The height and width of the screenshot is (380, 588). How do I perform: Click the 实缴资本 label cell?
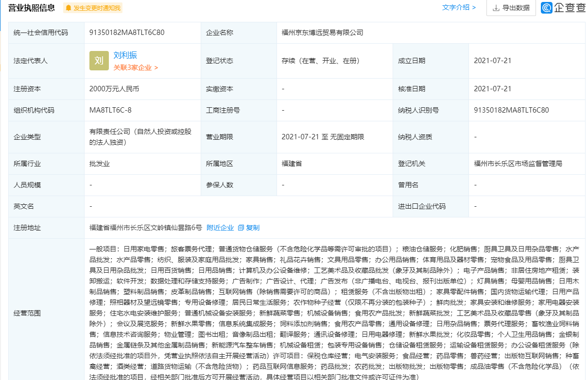[239, 89]
